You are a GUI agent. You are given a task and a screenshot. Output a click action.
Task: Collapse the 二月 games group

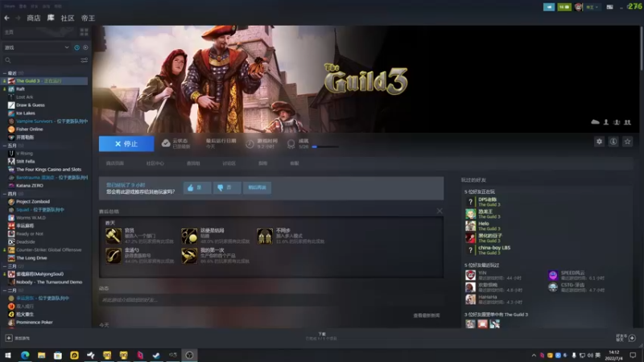[x=5, y=290]
